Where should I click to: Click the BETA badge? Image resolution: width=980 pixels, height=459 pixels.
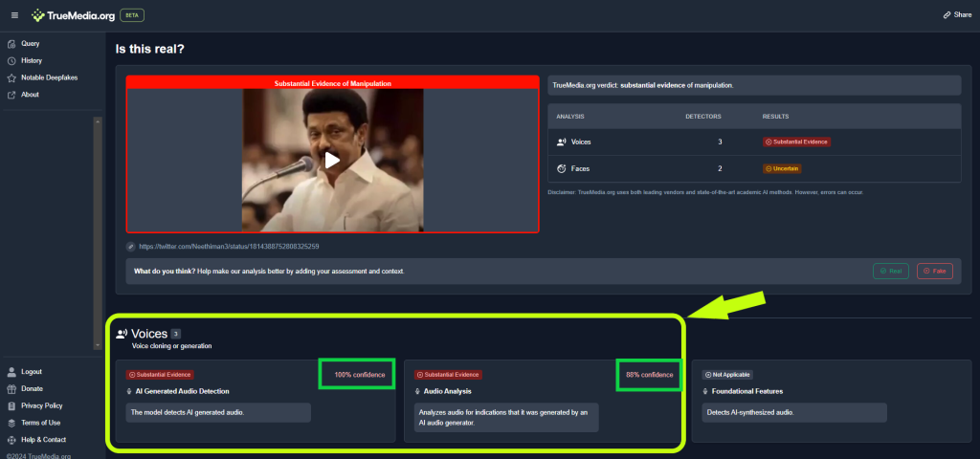(x=132, y=15)
